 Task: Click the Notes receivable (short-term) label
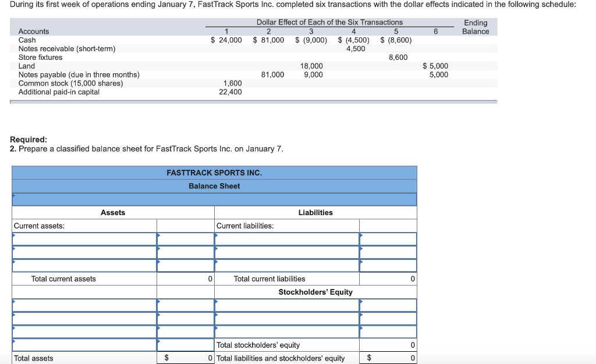pos(67,49)
